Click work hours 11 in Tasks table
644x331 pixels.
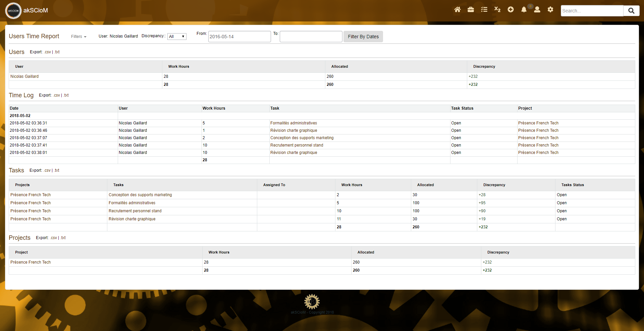point(339,219)
